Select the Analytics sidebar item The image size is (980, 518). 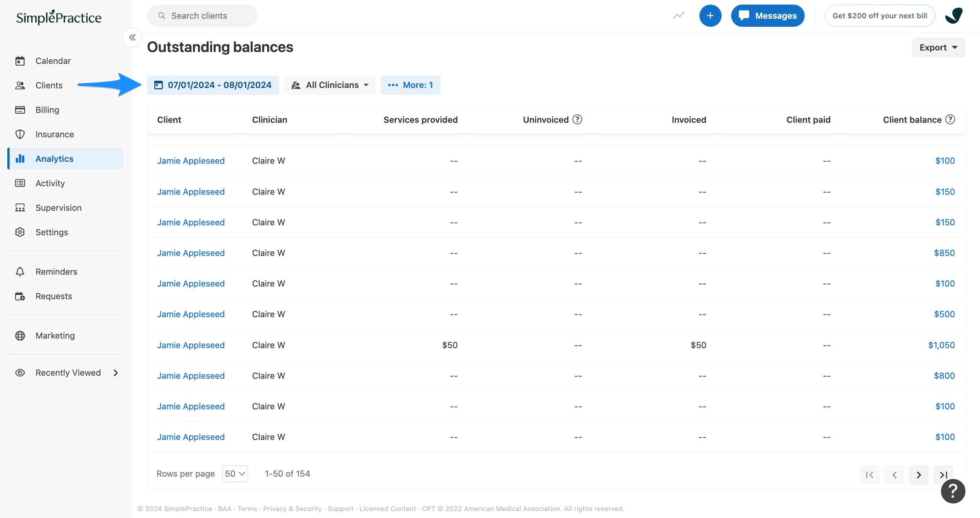pos(65,159)
